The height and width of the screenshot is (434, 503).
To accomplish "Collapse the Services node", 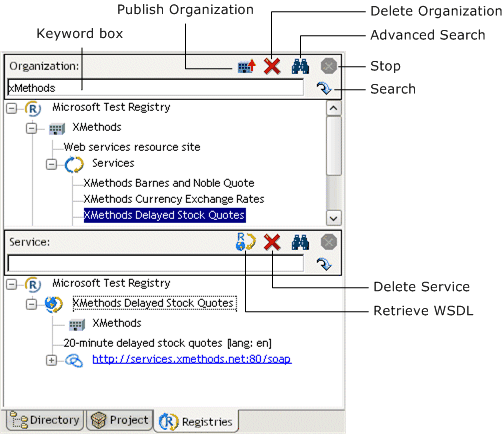I will [x=52, y=164].
